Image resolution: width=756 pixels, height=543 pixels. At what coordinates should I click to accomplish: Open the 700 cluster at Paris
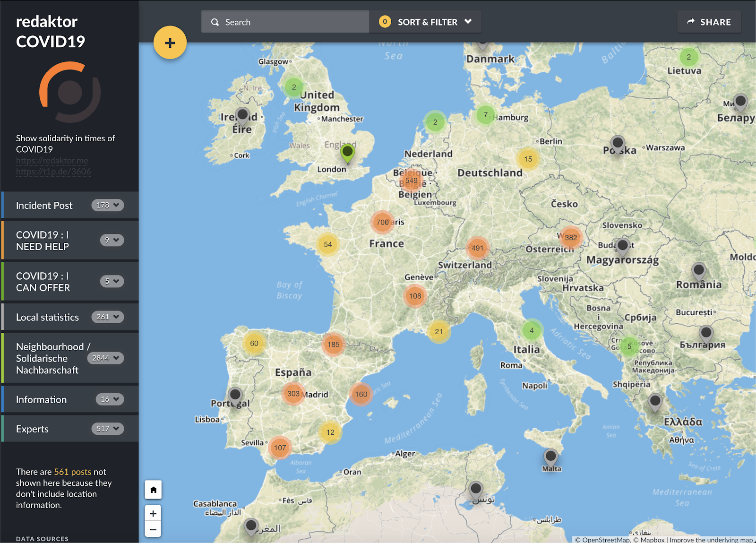(x=383, y=222)
